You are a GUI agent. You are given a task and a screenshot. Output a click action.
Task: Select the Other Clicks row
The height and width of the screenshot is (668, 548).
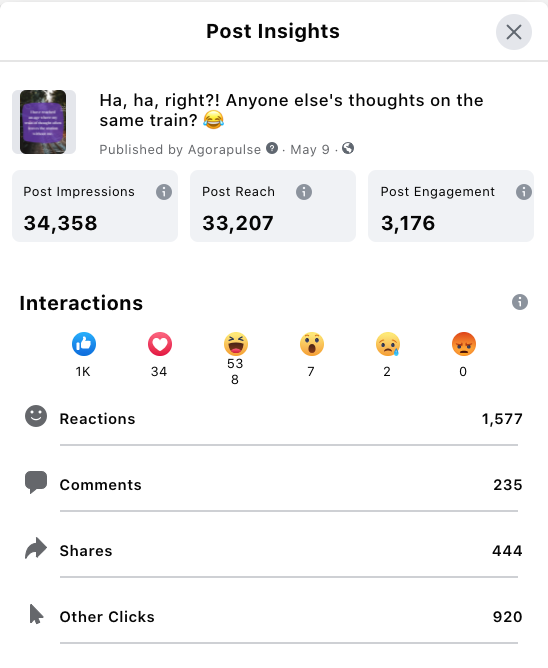click(x=274, y=616)
